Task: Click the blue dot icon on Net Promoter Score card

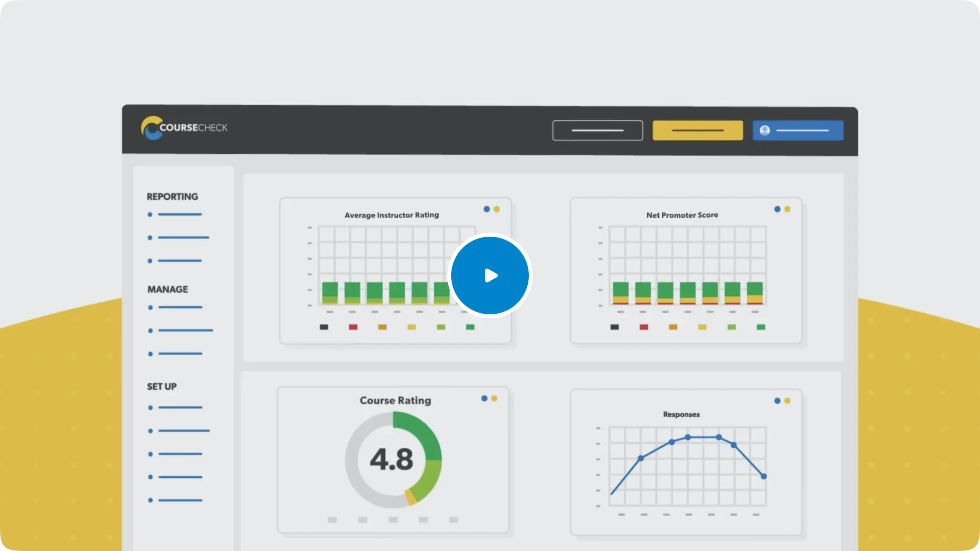Action: point(776,209)
